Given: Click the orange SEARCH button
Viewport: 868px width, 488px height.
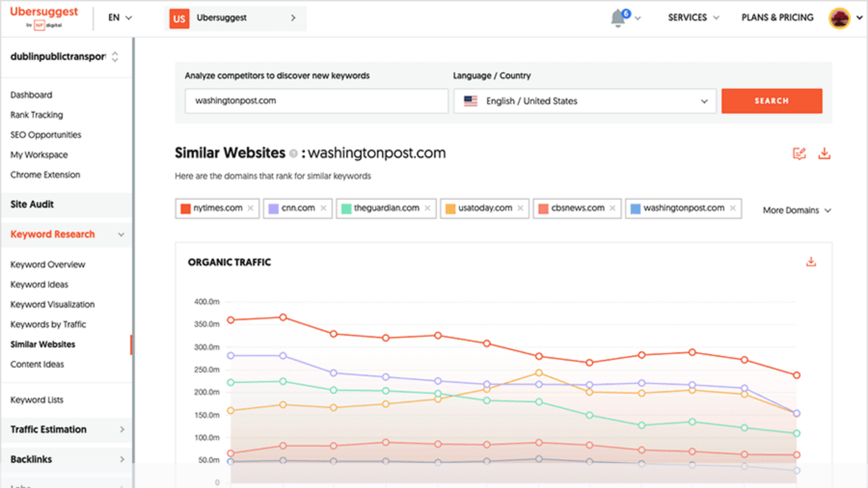Looking at the screenshot, I should 772,101.
